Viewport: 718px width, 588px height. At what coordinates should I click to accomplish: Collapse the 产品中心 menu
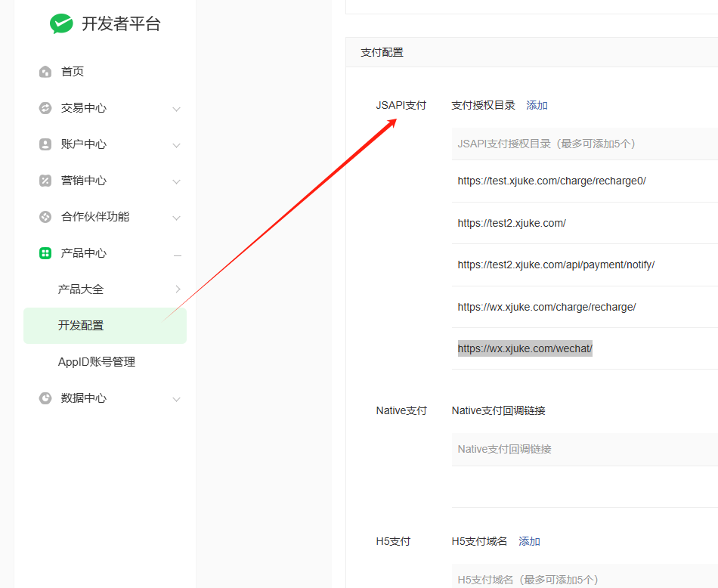pyautogui.click(x=178, y=255)
